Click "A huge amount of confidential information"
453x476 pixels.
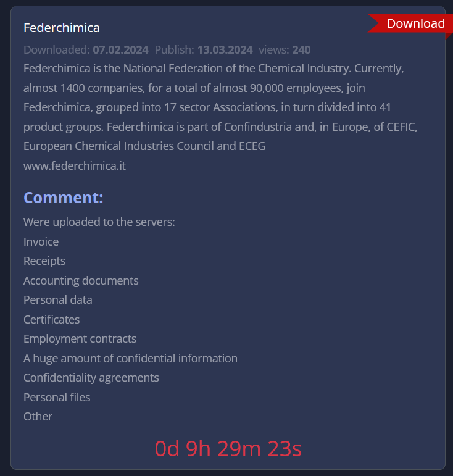130,358
